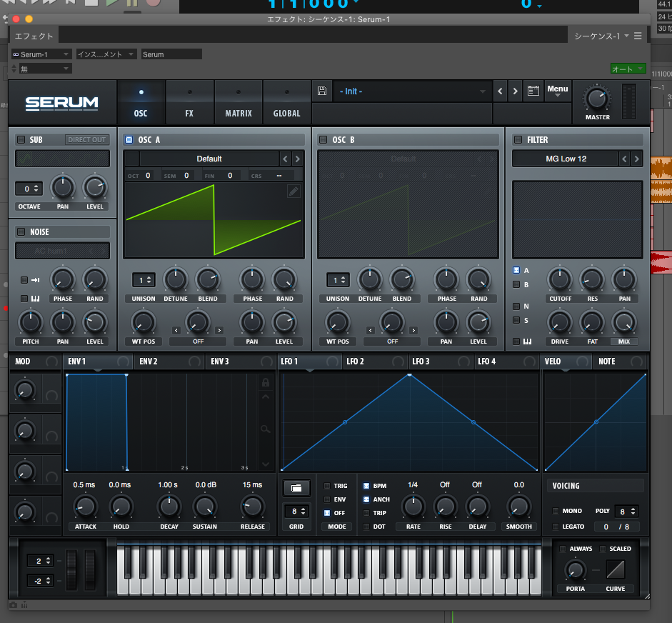Go to previous preset arrow

pos(500,91)
